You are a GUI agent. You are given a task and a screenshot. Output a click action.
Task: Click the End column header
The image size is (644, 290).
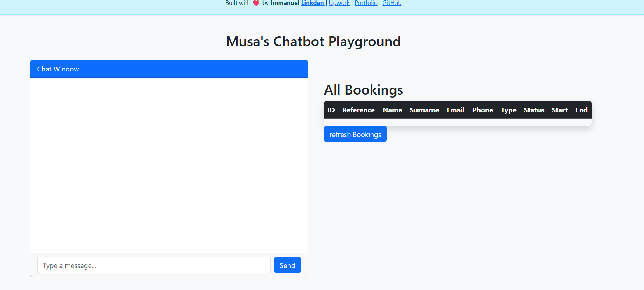(581, 110)
